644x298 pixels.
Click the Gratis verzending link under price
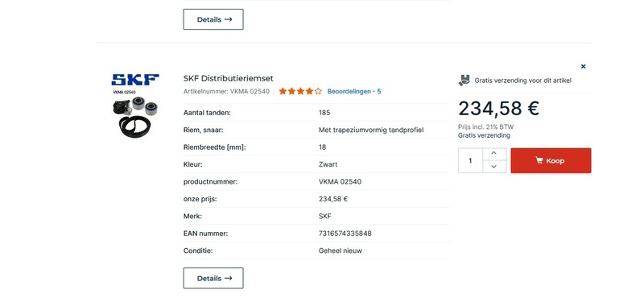485,135
